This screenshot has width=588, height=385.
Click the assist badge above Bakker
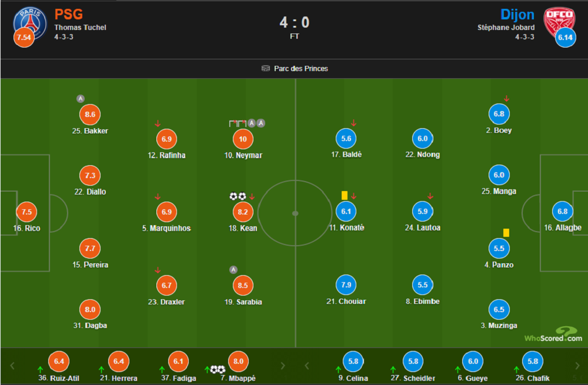[x=81, y=99]
